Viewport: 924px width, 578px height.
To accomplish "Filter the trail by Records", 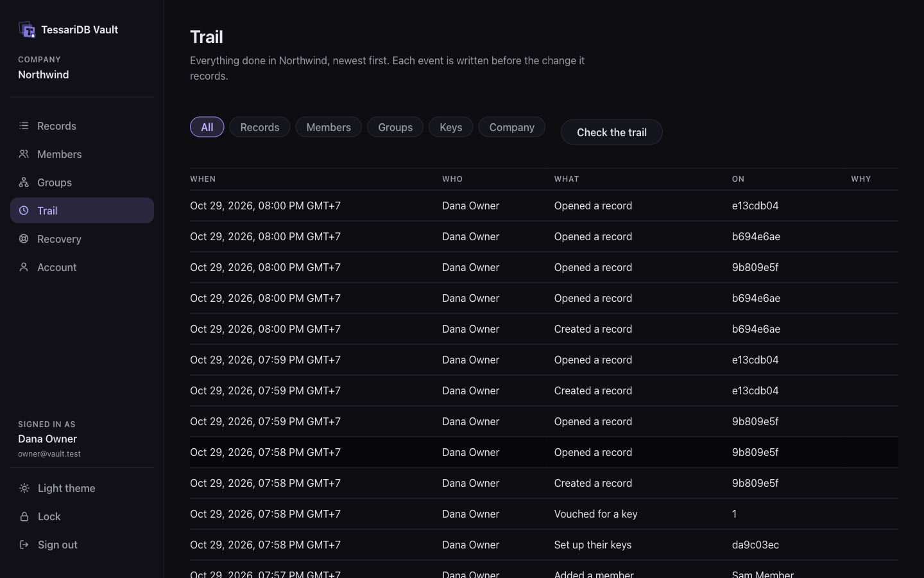I will (x=260, y=127).
